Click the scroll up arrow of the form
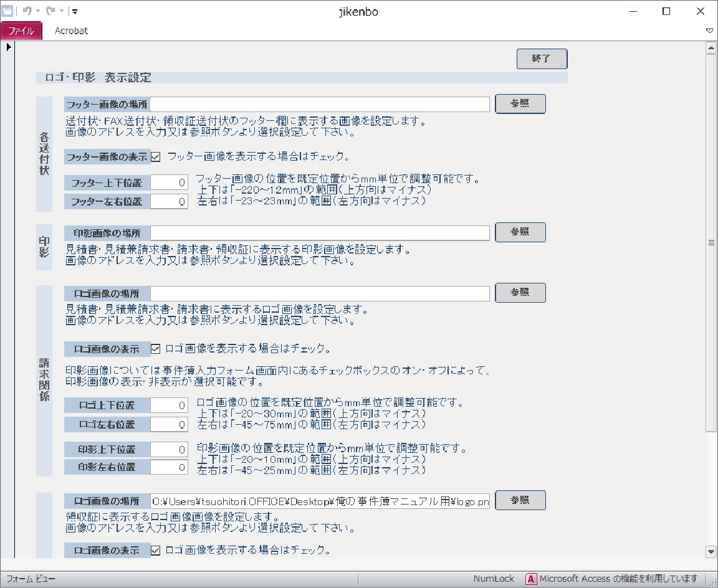Image resolution: width=718 pixels, height=588 pixels. 711,48
